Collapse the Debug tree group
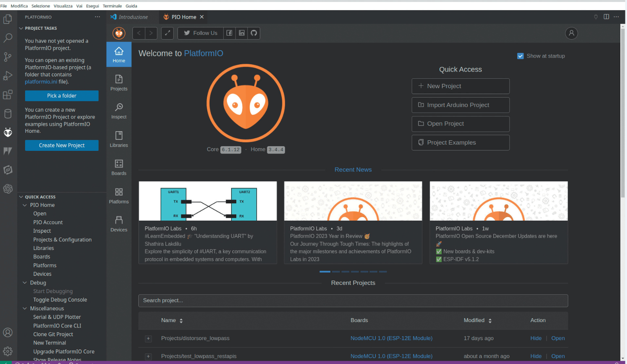627x364 pixels. point(25,283)
